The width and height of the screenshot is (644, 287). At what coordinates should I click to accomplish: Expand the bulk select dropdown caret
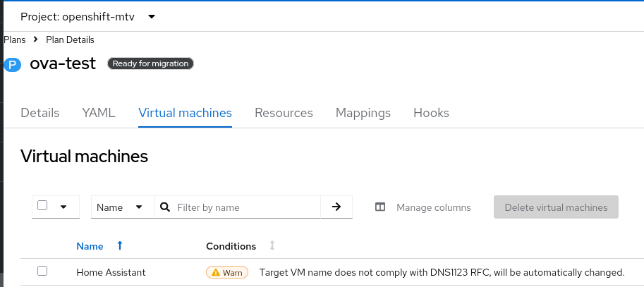click(64, 207)
